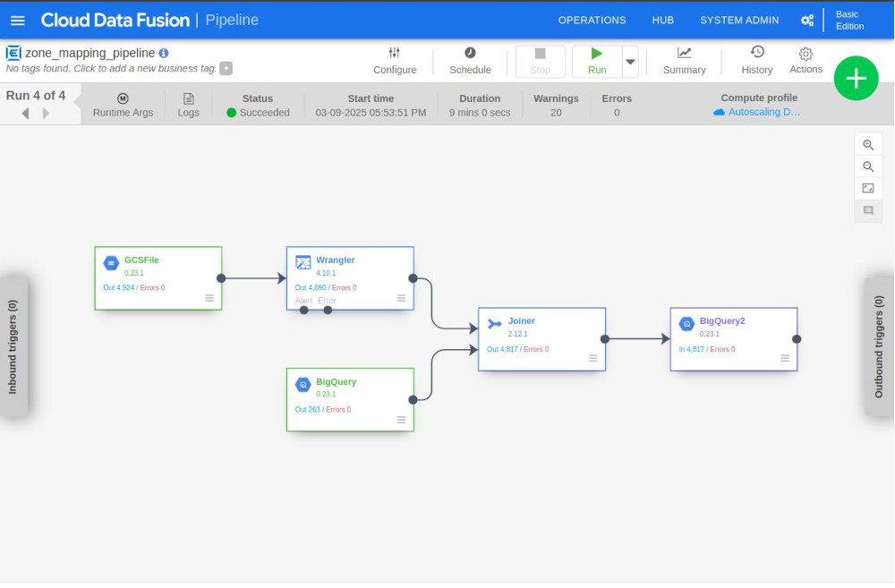The image size is (895, 588).
Task: Open the settings cogs icon in header
Action: coord(806,21)
